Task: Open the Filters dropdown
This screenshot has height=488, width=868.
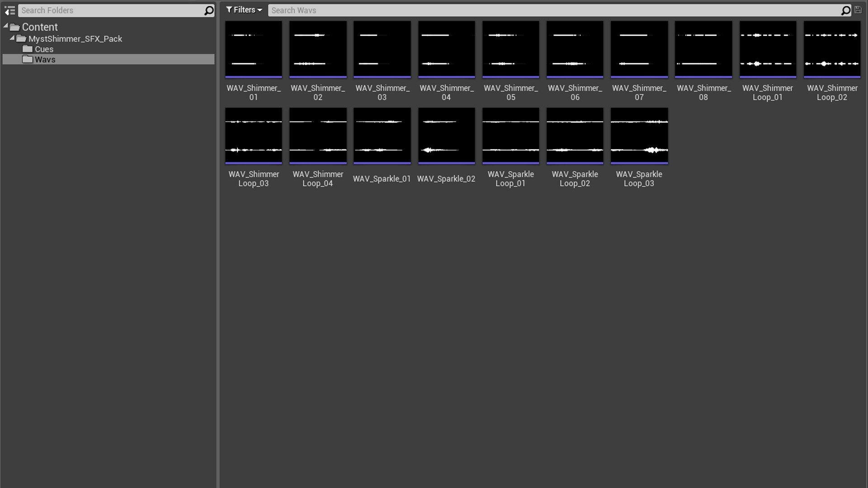Action: click(x=244, y=9)
